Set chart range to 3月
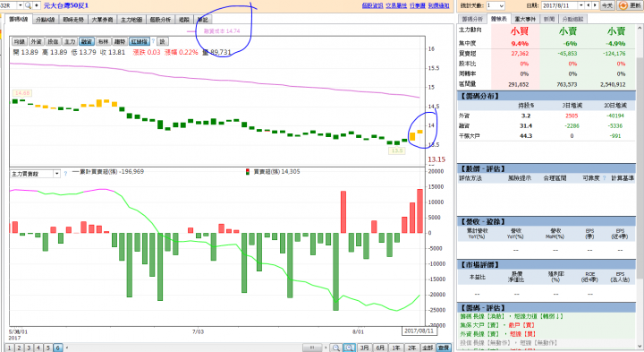 point(364,348)
